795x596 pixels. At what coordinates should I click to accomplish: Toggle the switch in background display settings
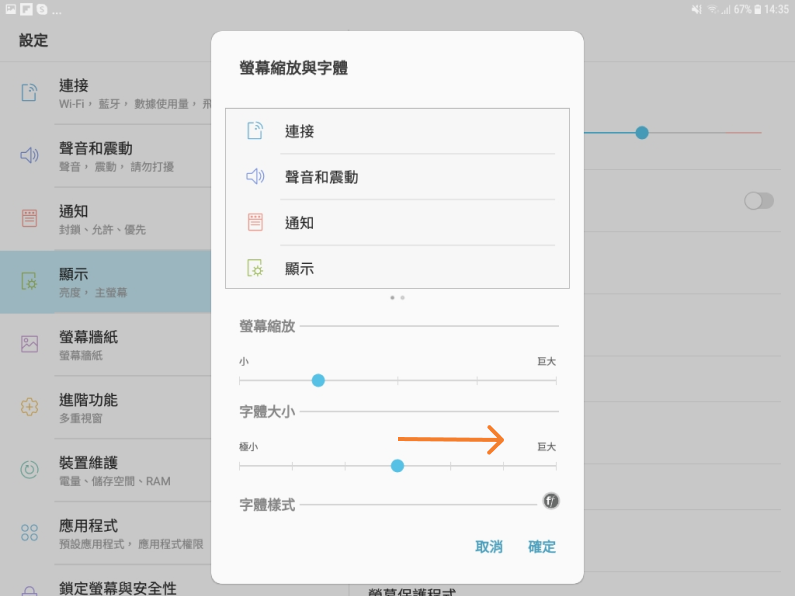[x=758, y=201]
